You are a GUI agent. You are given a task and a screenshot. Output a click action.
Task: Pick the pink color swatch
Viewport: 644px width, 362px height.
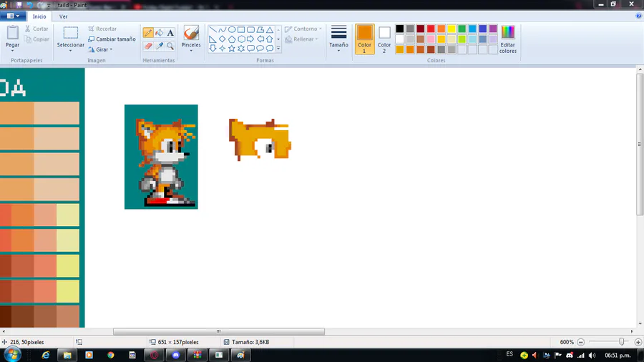click(431, 39)
